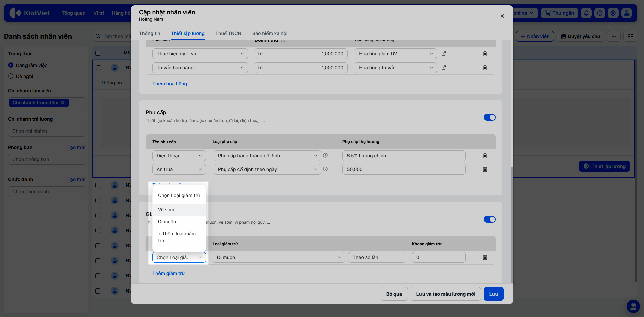Close the Cập nhật nhân viên dialog
The width and height of the screenshot is (644, 317).
pos(502,16)
